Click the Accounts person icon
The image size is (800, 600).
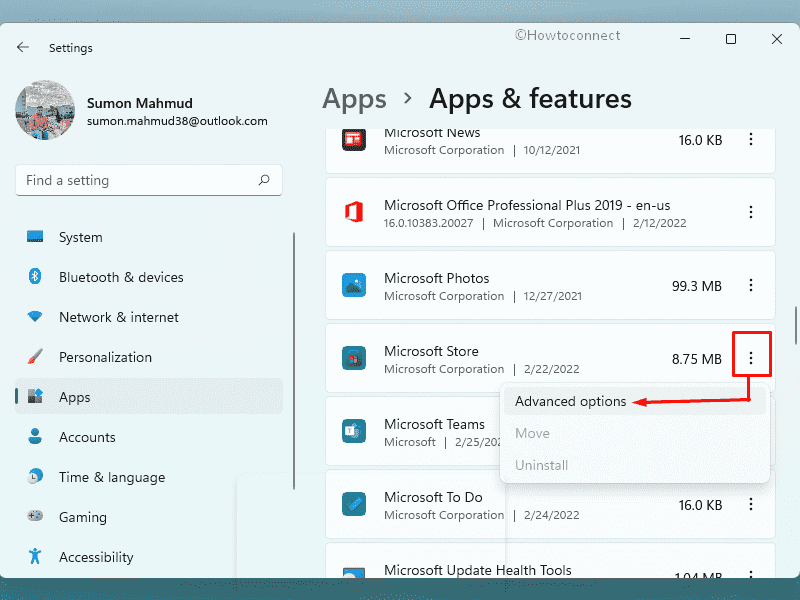pos(35,436)
